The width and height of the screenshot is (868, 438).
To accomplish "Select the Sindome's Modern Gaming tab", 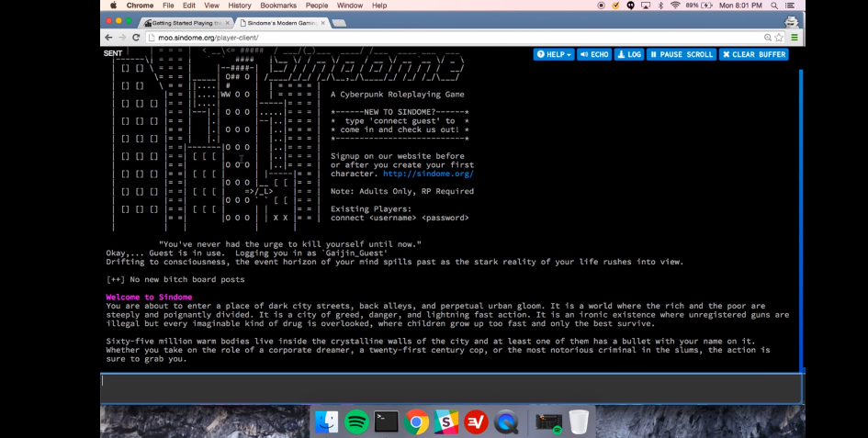I will pos(282,23).
